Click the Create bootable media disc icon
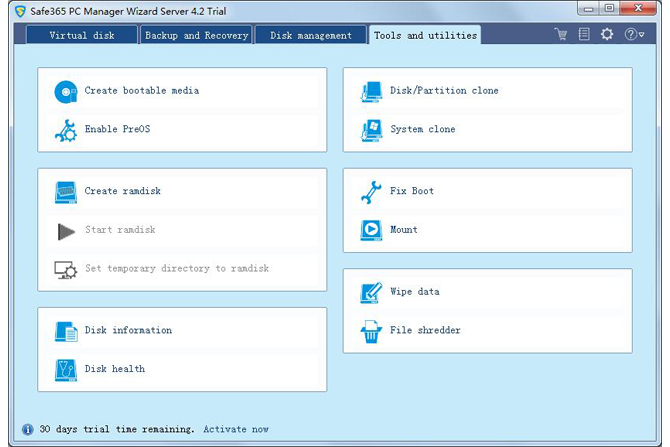 (x=66, y=91)
